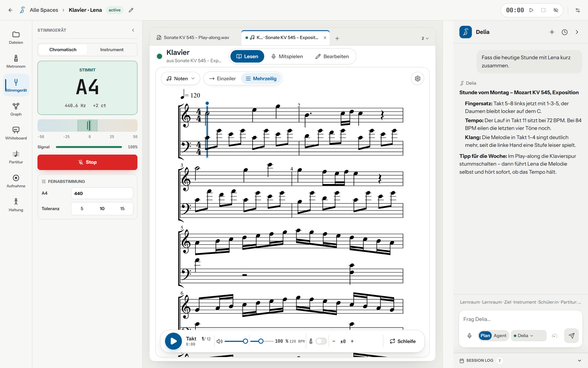Switch view to Einzeiler
Image resolution: width=588 pixels, height=368 pixels.
click(x=222, y=79)
